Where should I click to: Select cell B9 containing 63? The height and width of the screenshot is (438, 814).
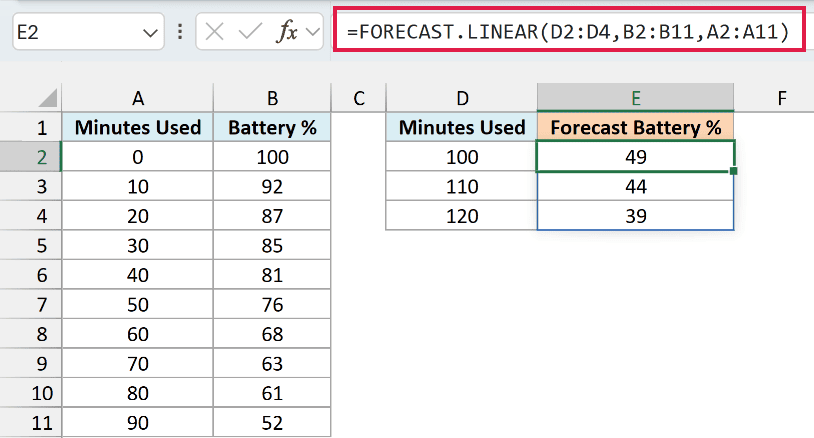pyautogui.click(x=272, y=364)
